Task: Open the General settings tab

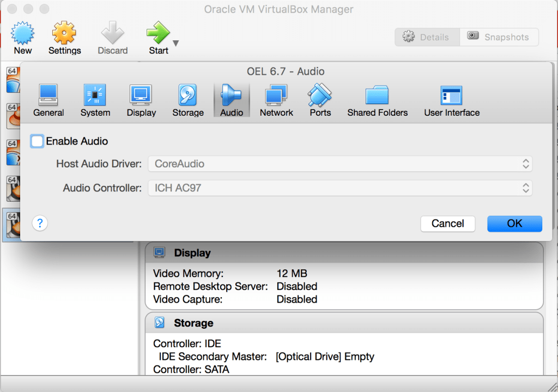Action: point(48,100)
